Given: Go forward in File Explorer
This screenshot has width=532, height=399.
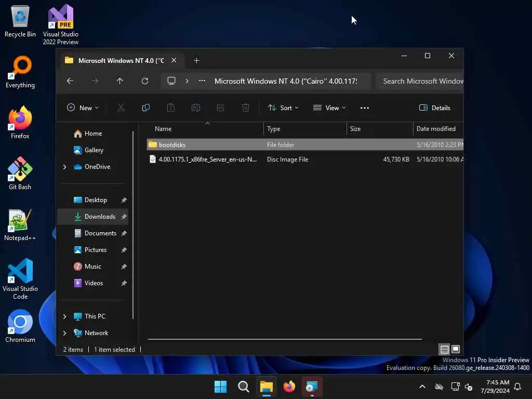Looking at the screenshot, I should tap(95, 81).
